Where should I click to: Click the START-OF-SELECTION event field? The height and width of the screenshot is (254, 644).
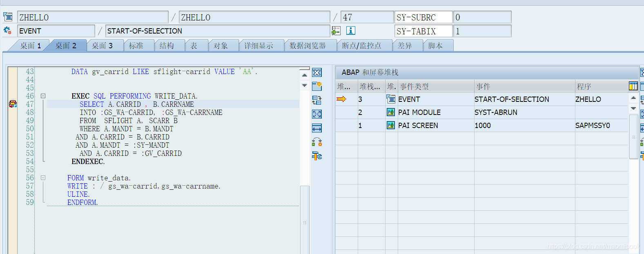click(x=218, y=31)
